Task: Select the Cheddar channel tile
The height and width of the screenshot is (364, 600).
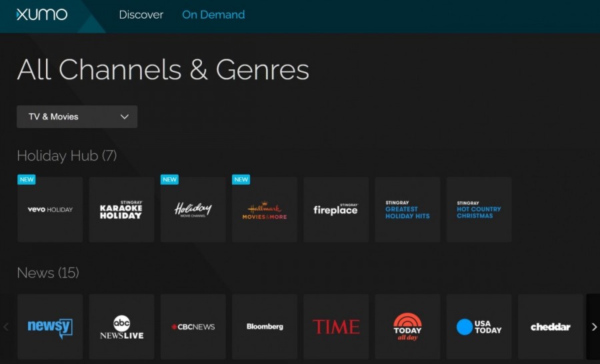Action: pos(551,327)
